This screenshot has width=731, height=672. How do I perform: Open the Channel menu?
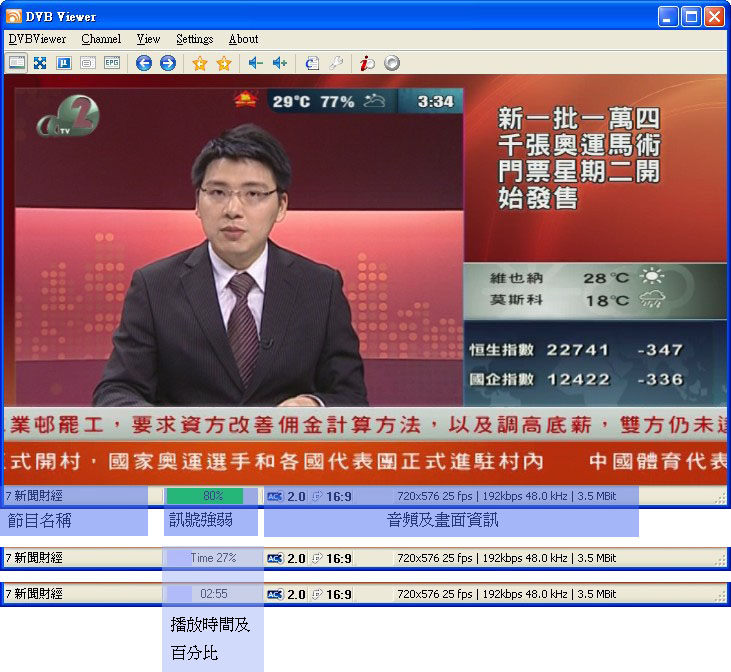(x=101, y=39)
